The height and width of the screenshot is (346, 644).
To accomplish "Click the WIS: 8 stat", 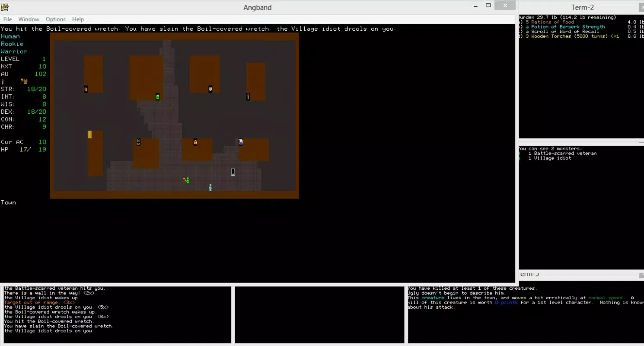I will tap(23, 104).
